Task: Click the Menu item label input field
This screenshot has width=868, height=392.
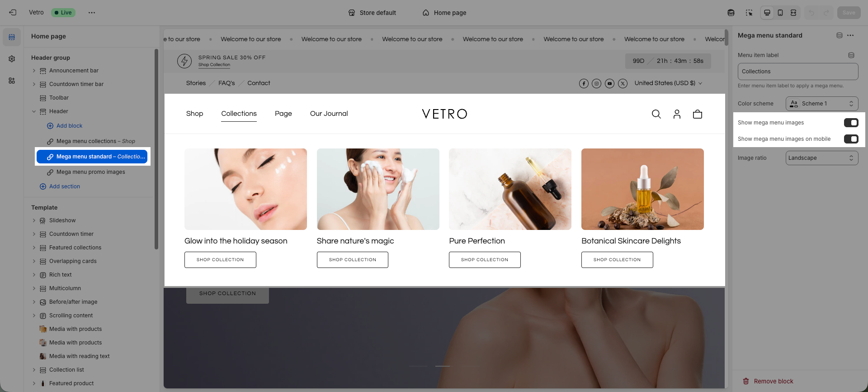Action: click(797, 72)
